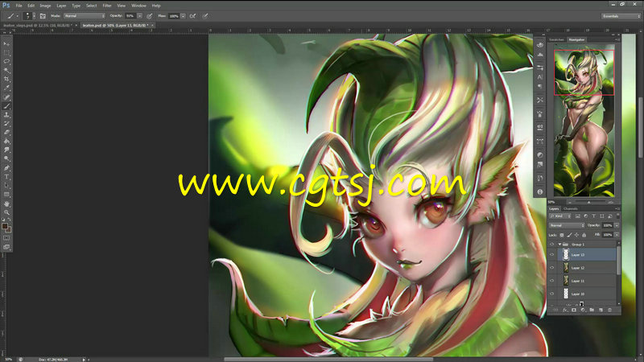Toggle lock position
This screenshot has height=362, width=644.
click(576, 235)
